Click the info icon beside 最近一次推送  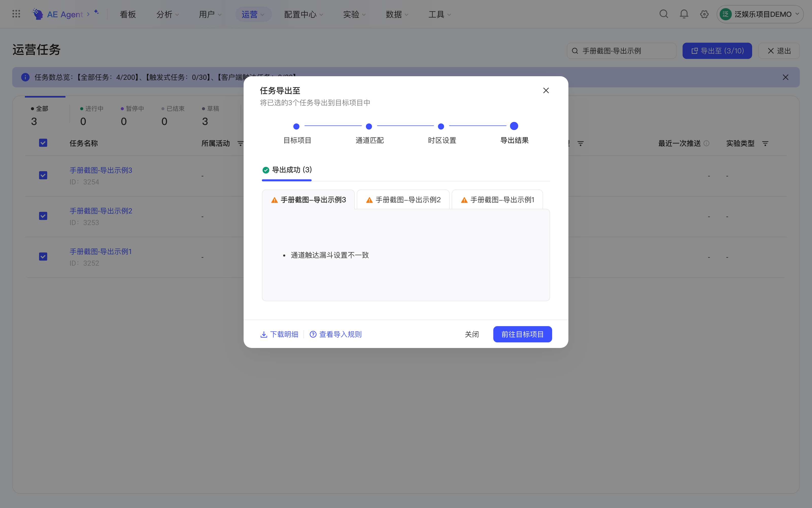click(x=706, y=143)
